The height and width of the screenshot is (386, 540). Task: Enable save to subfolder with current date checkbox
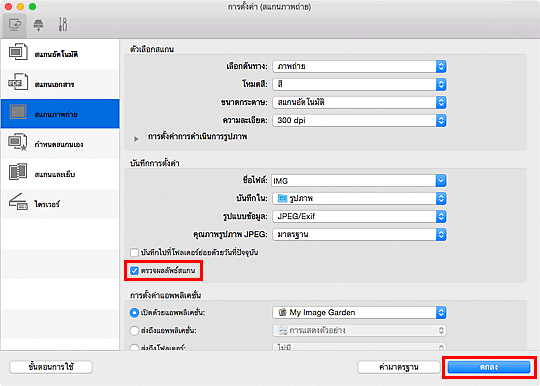pos(134,252)
